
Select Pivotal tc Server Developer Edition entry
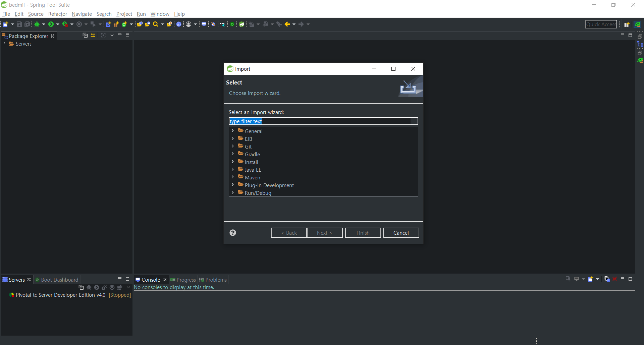coord(70,295)
